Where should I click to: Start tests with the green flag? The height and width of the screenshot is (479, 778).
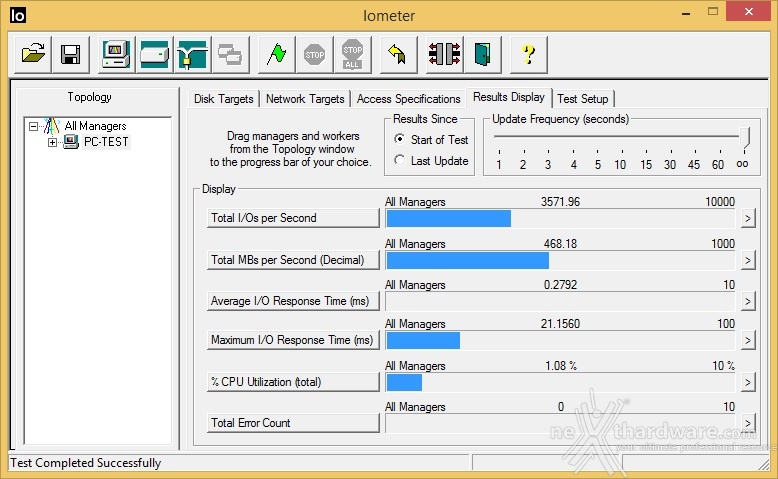tap(276, 54)
